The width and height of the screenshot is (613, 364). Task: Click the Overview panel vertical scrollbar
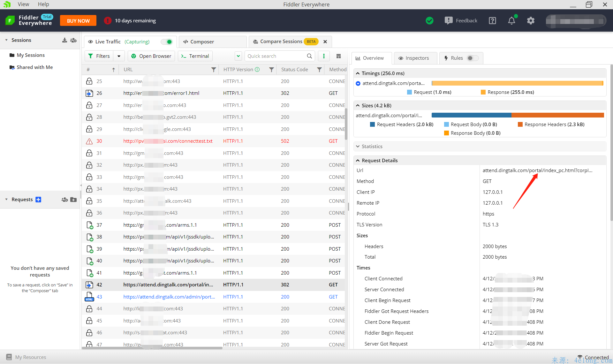point(611,142)
